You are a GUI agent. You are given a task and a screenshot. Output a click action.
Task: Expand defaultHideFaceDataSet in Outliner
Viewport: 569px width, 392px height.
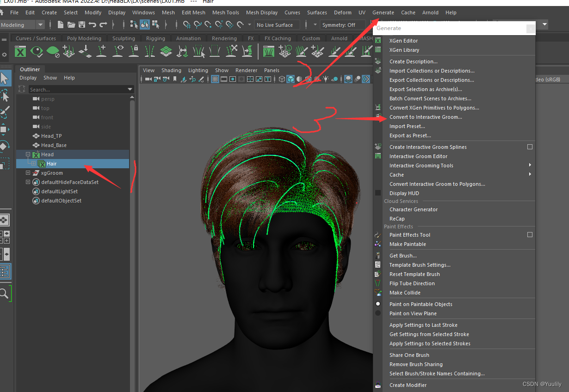click(x=28, y=182)
